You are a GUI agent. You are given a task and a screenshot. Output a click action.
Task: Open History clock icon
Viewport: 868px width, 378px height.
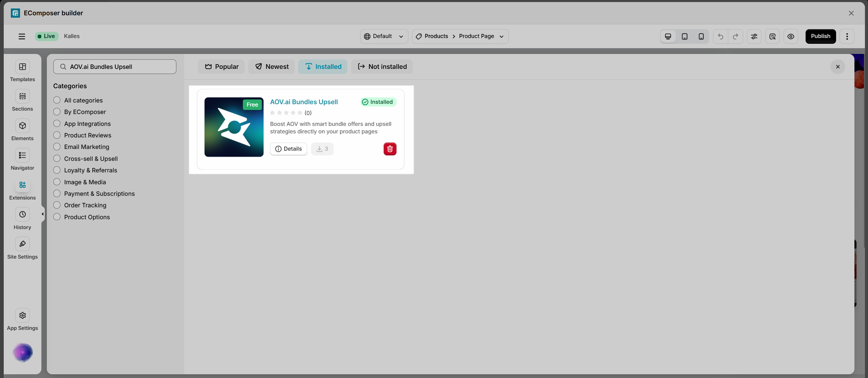tap(22, 214)
